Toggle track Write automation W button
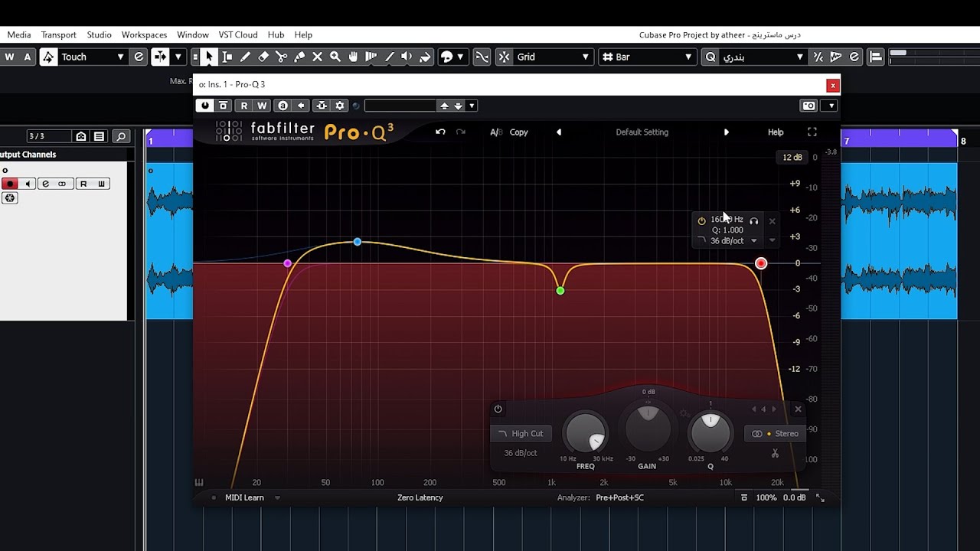The height and width of the screenshot is (551, 980). (x=101, y=184)
